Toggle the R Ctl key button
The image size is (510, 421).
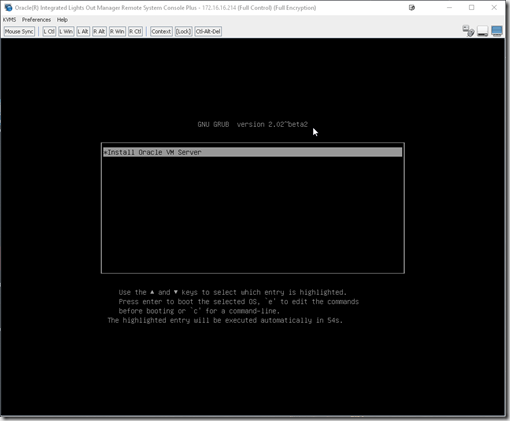(x=135, y=31)
